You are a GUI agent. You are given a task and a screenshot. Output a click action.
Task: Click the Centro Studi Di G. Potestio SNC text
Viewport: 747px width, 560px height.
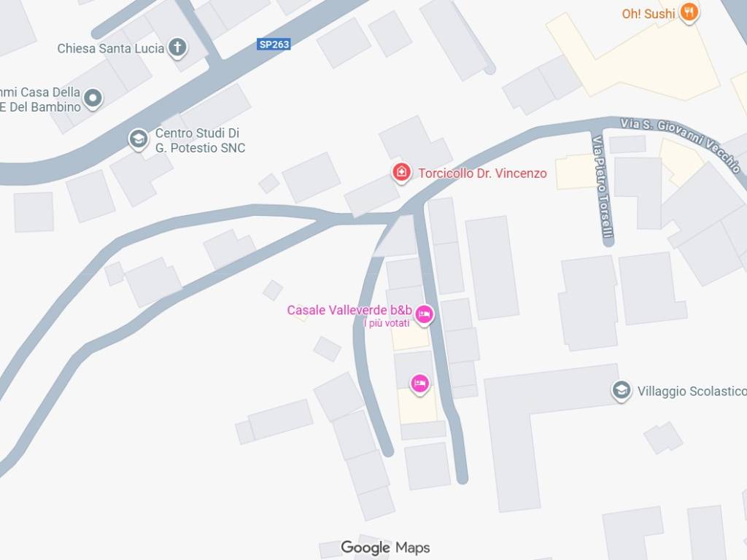coord(200,141)
